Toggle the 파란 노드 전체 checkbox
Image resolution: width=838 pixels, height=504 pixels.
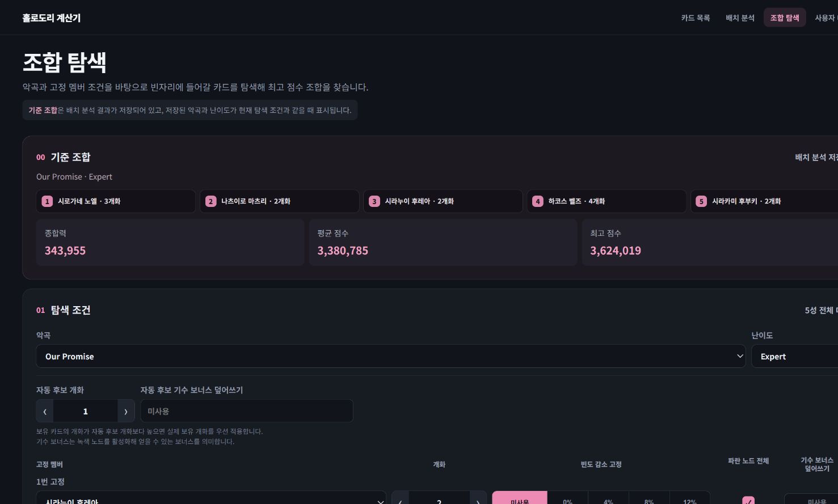748,501
